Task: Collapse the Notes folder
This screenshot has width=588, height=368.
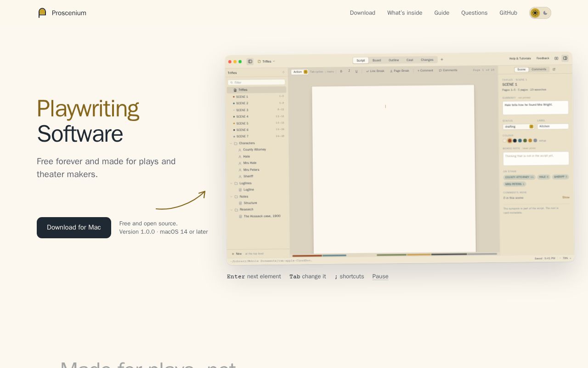Action: pyautogui.click(x=231, y=197)
